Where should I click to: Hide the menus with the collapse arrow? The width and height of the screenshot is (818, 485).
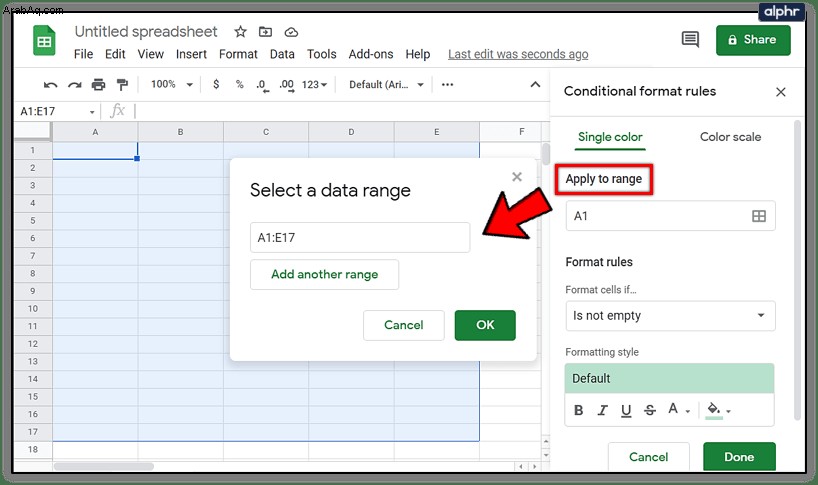click(x=535, y=84)
